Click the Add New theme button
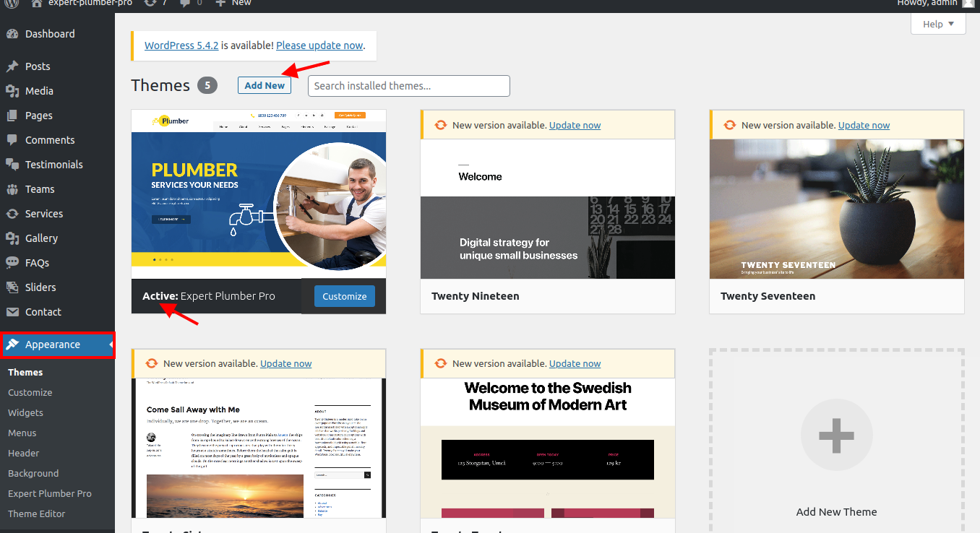 (x=265, y=85)
